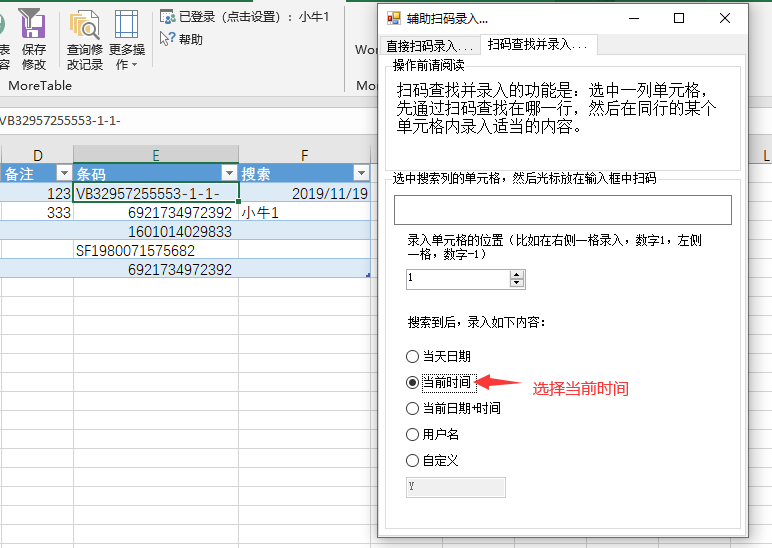The image size is (772, 548).
Task: Select cell containing SF1980071575682
Action: [155, 250]
